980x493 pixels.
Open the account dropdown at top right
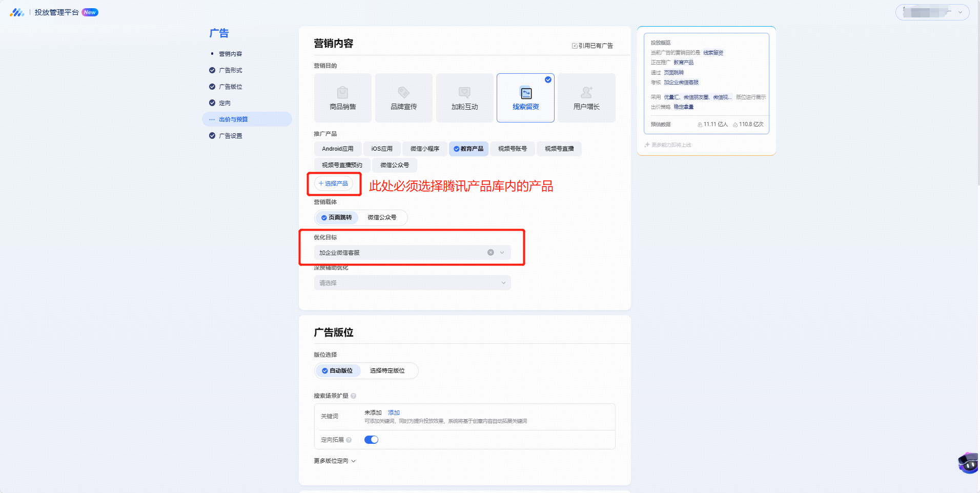[x=932, y=12]
